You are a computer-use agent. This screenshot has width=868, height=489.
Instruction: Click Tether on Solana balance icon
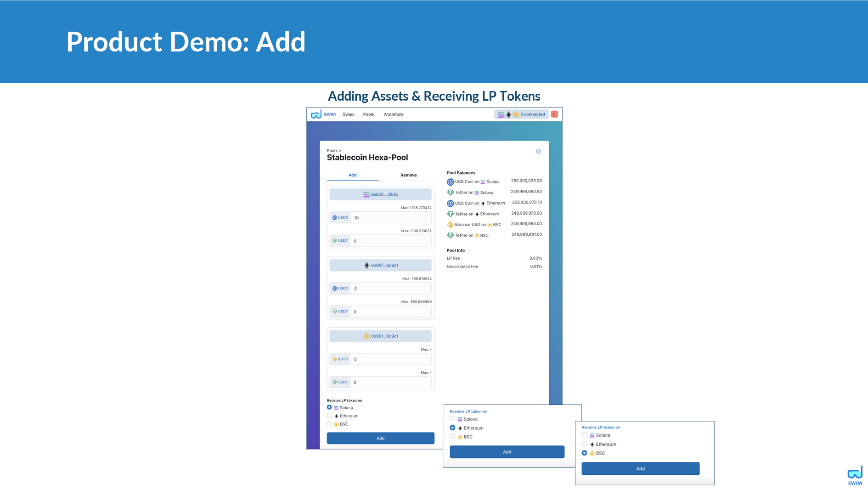tap(451, 193)
